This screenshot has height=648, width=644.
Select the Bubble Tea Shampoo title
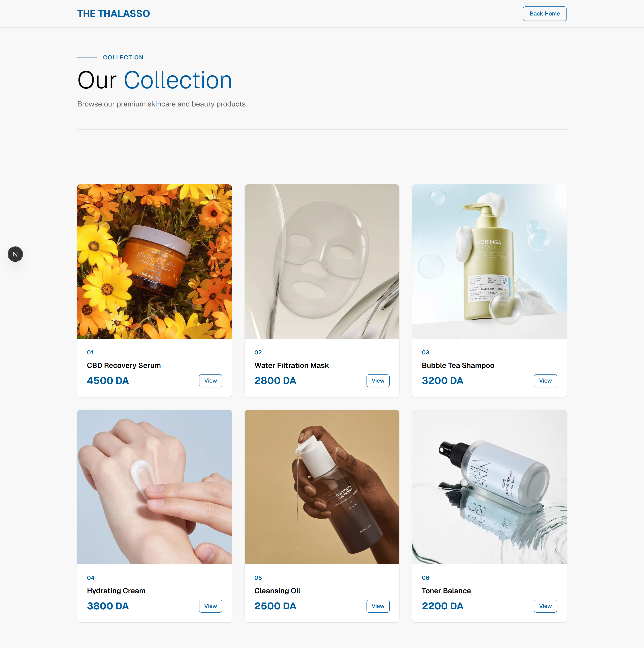tap(458, 366)
